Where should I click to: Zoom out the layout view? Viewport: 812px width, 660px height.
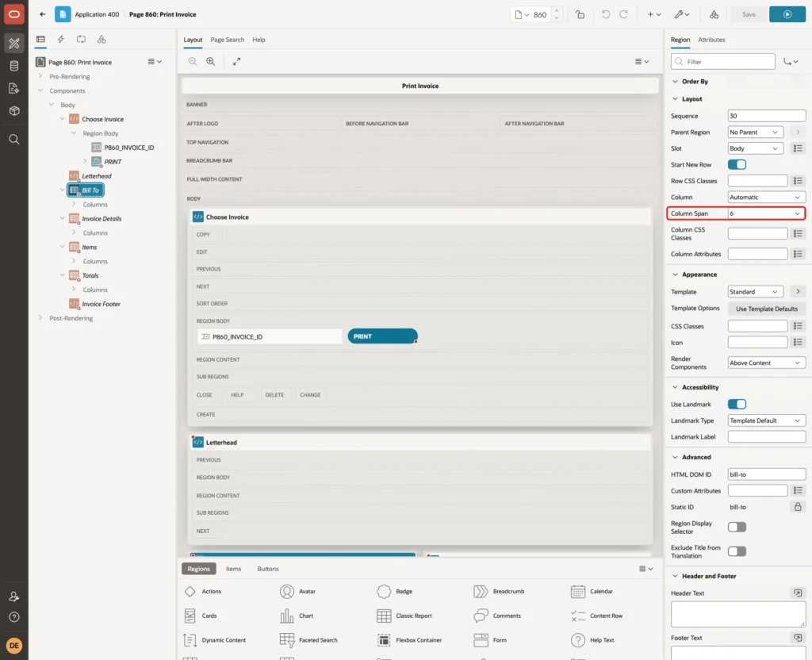(x=193, y=61)
